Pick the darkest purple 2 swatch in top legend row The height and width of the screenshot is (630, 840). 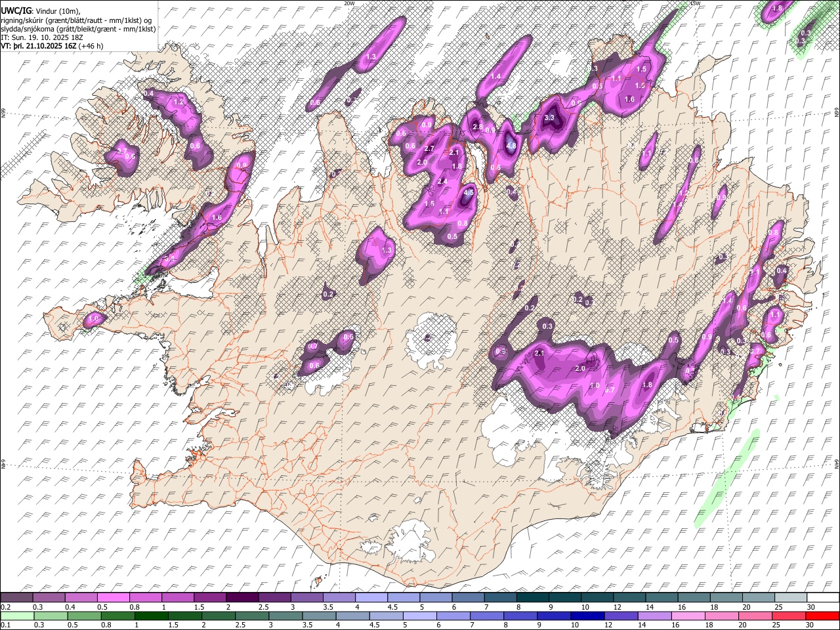pos(242,598)
